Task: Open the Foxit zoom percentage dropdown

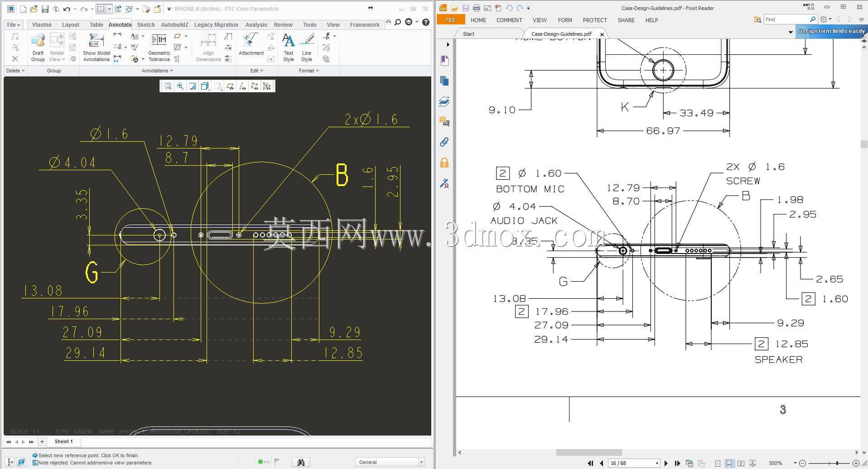Action: tap(795, 463)
